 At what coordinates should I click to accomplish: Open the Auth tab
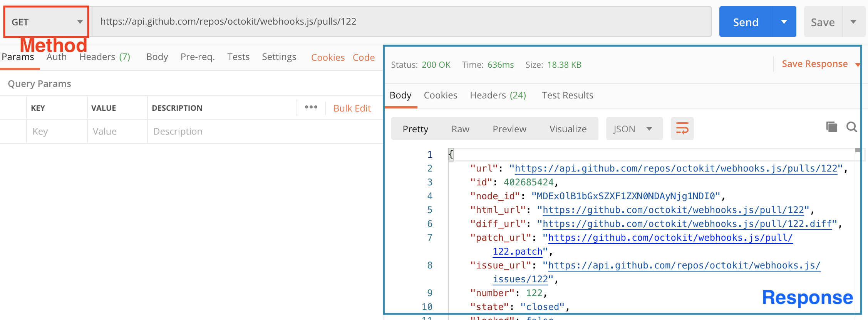[57, 57]
